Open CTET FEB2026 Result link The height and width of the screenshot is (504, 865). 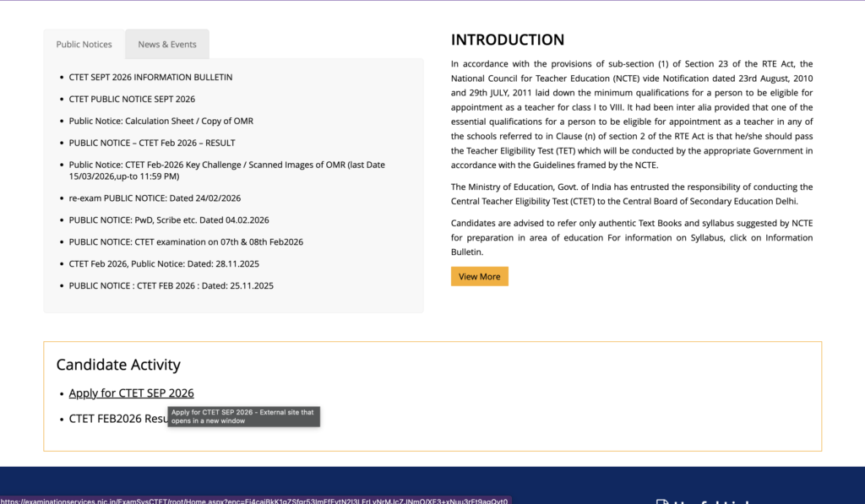coord(118,419)
